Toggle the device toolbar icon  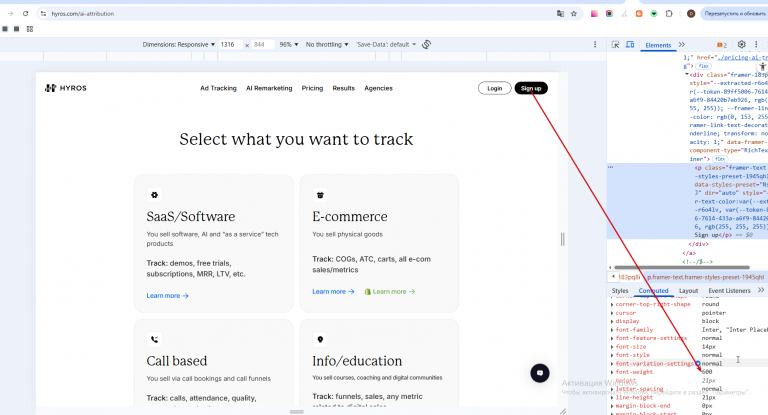[630, 45]
